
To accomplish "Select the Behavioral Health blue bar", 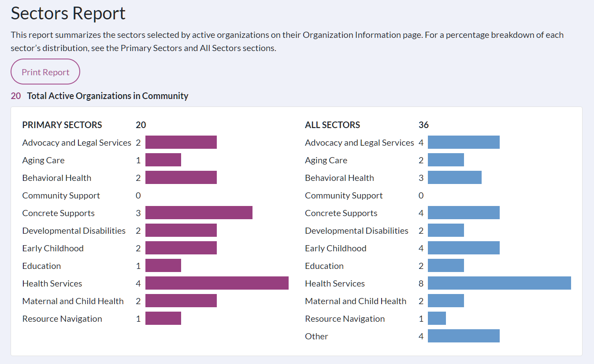I will coord(454,177).
